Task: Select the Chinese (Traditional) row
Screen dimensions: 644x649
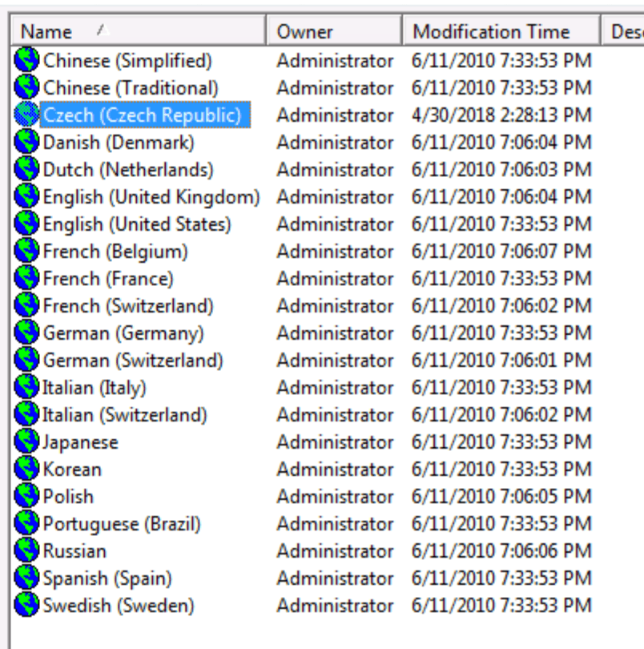Action: 131,87
